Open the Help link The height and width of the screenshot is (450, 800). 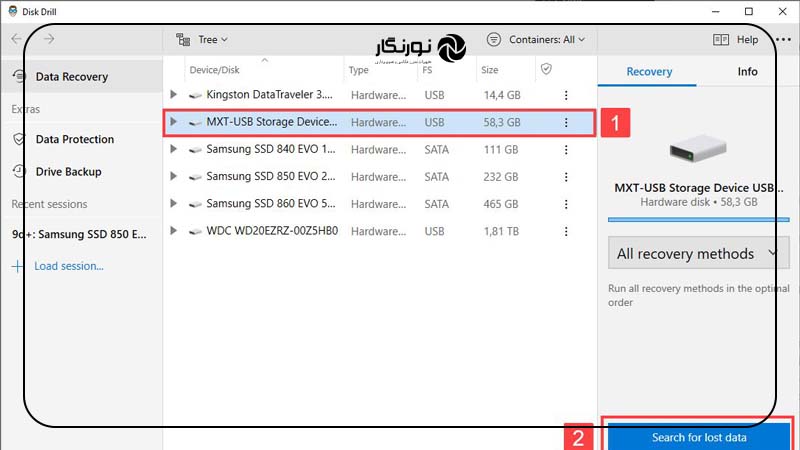click(x=747, y=39)
